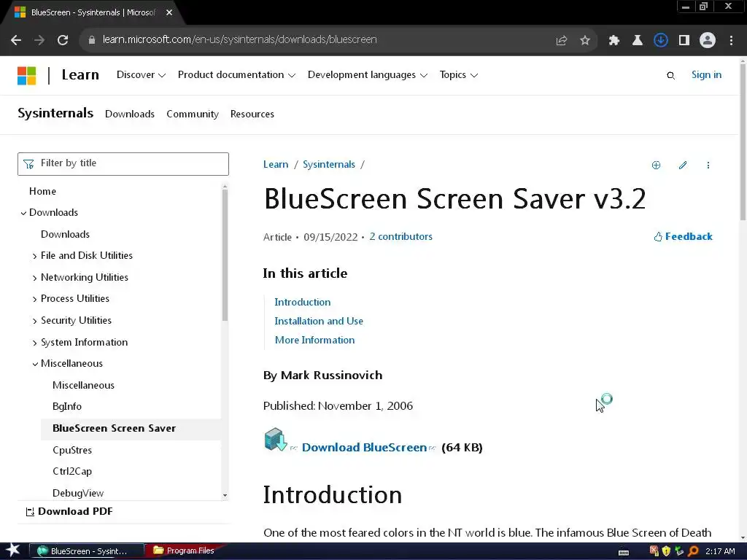Screen dimensions: 747x560
Task: Toggle the browser side panel
Action: 684,41
